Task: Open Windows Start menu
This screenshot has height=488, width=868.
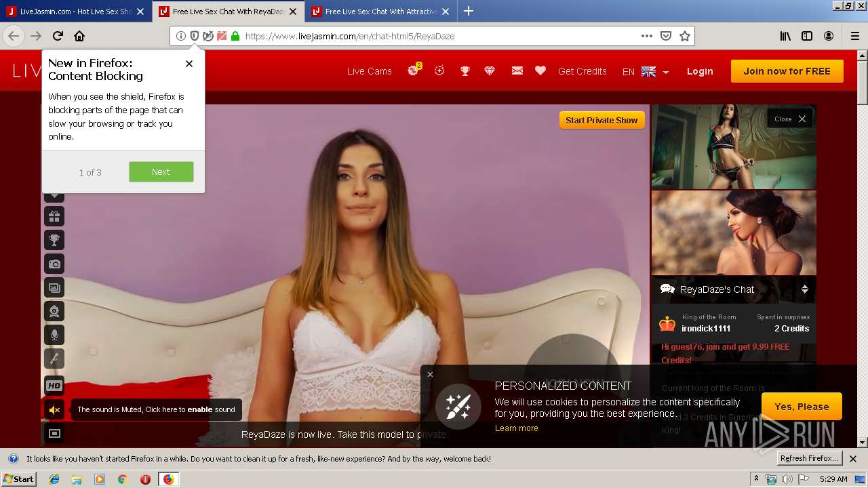Action: [x=19, y=479]
